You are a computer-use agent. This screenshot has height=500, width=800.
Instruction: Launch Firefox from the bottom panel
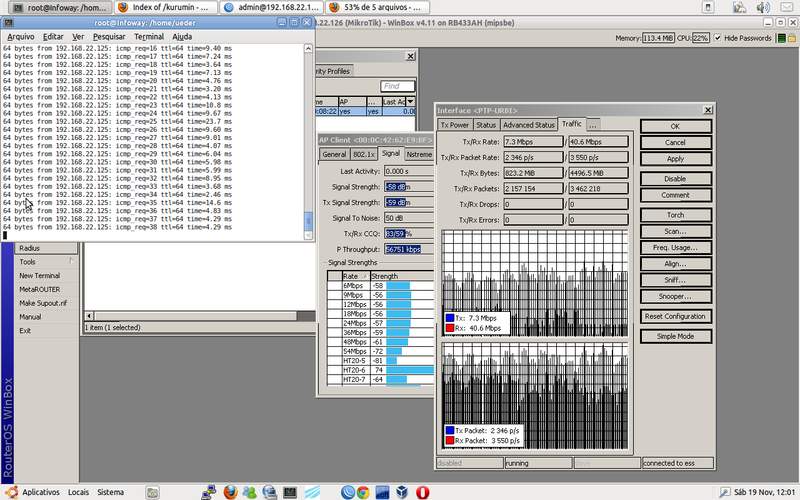tap(231, 492)
